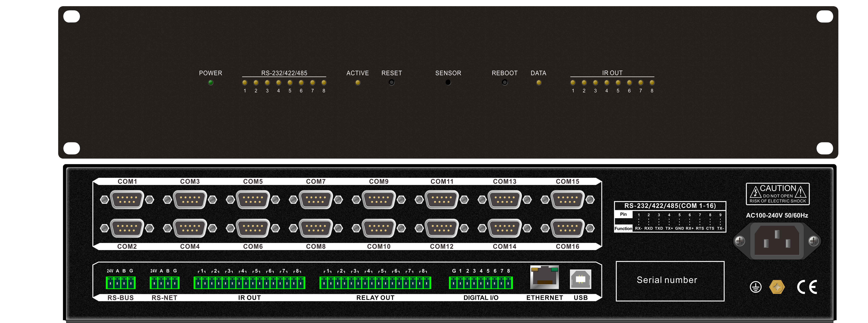Viewport: 868px width, 323px height.
Task: Click the SENSOR window on front panel
Action: tap(448, 82)
